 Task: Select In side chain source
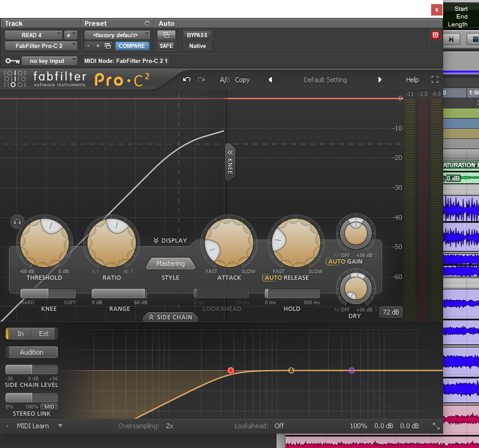click(20, 334)
